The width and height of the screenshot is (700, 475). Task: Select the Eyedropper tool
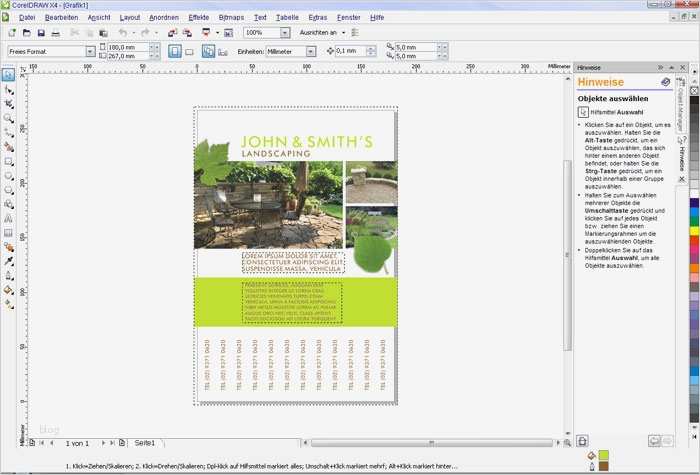click(9, 260)
